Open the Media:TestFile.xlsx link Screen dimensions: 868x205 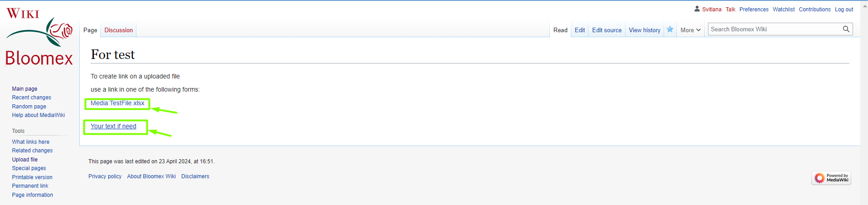(x=117, y=103)
